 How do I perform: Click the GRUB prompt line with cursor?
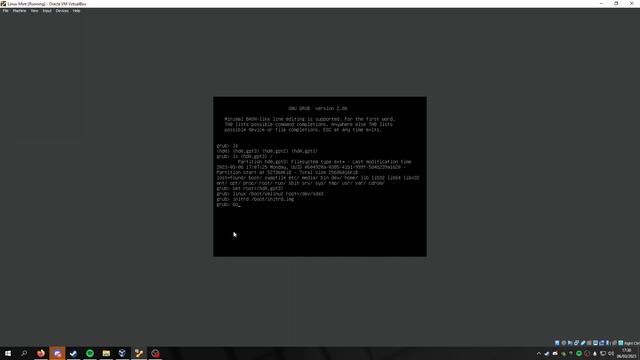click(x=229, y=204)
